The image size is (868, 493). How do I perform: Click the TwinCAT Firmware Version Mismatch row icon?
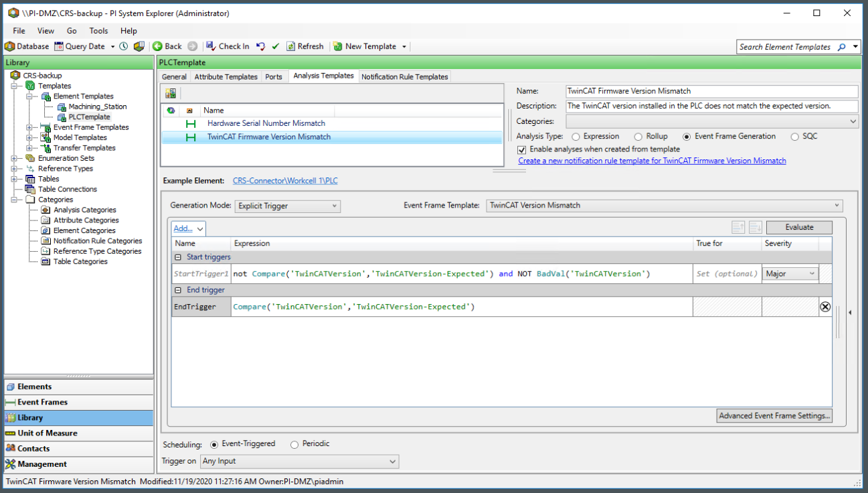tap(191, 137)
